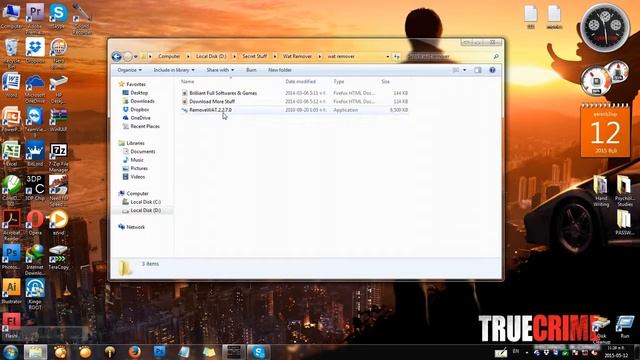Click the Burn toolbar button

tap(251, 70)
